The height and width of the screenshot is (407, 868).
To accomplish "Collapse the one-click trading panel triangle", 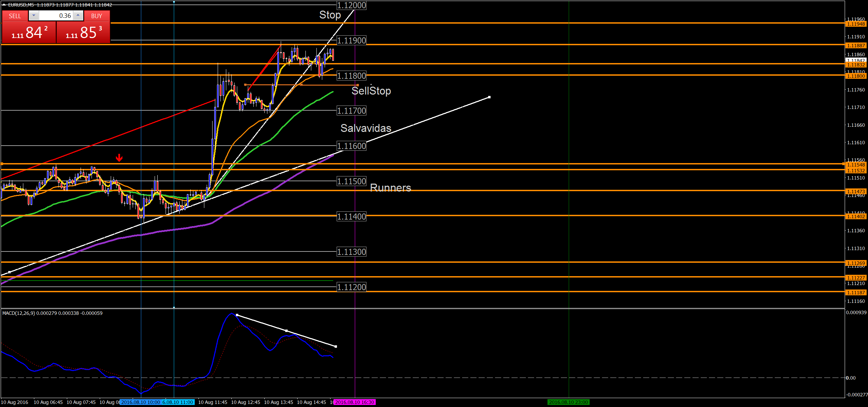I will 4,5.
